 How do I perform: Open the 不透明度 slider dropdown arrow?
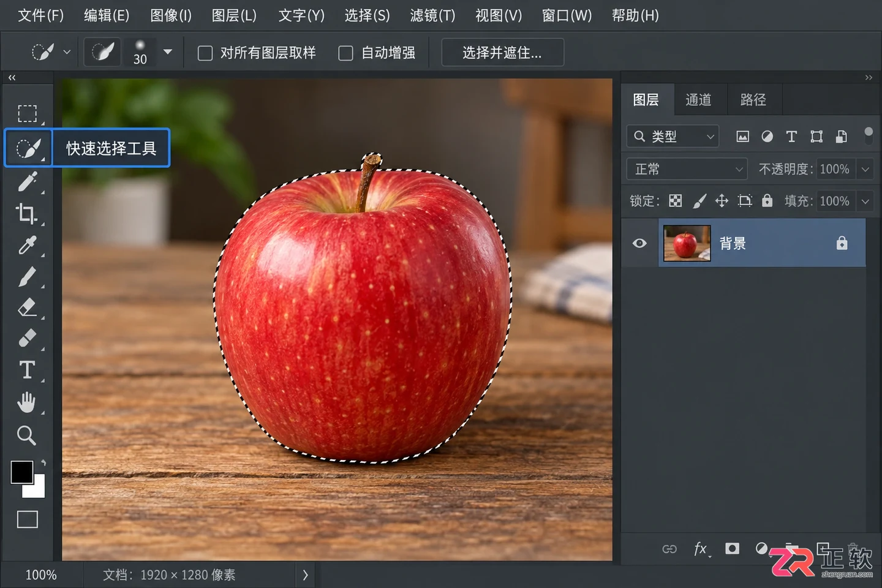[865, 169]
